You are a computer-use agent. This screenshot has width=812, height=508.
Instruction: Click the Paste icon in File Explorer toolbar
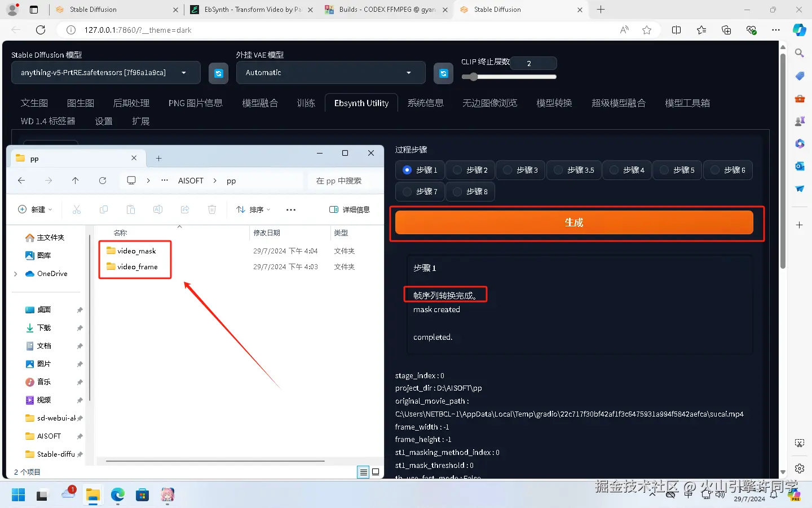click(x=131, y=209)
